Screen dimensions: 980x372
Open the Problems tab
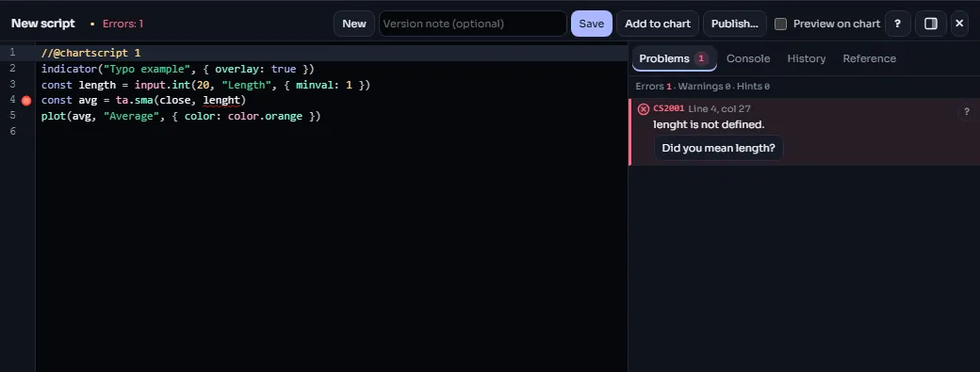[x=674, y=58]
